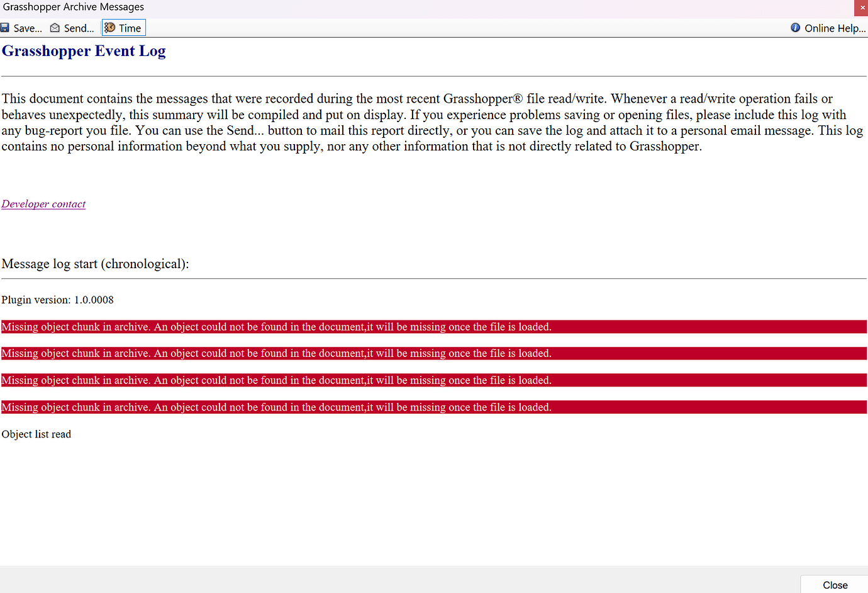Click the Grasshopper Archive Messages title bar
This screenshot has width=868, height=593.
tap(73, 7)
